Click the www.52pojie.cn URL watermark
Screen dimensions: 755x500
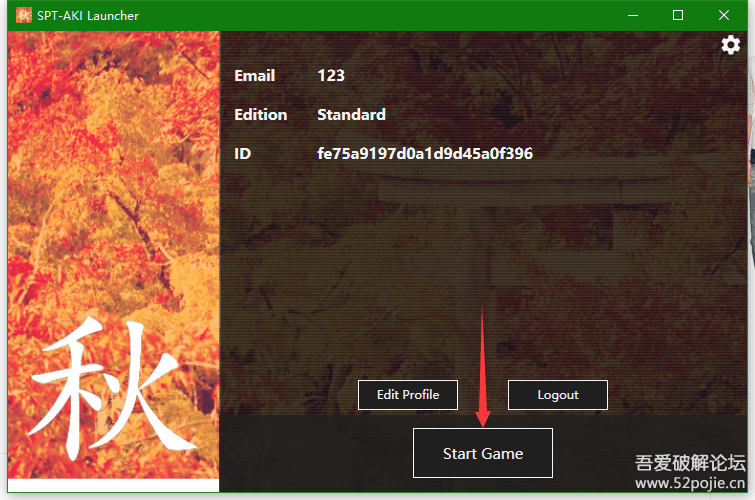click(690, 484)
